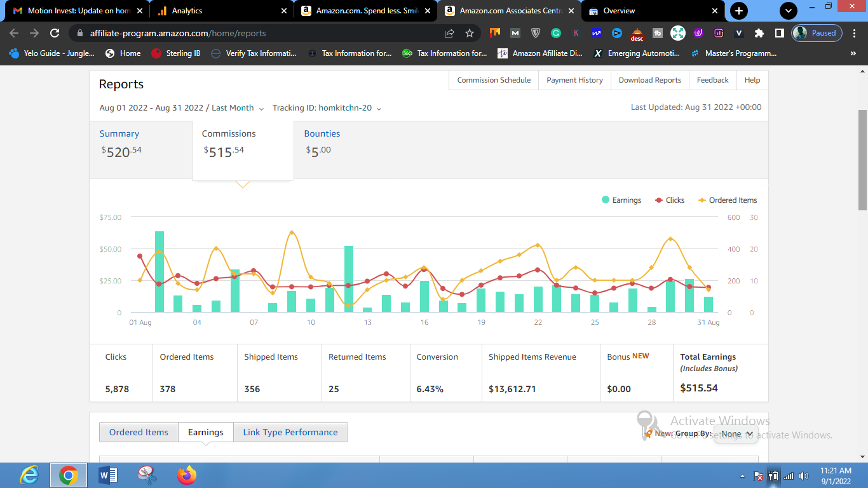Viewport: 868px width, 488px height.
Task: Launch Internet Explorer from the taskbar
Action: [29, 475]
